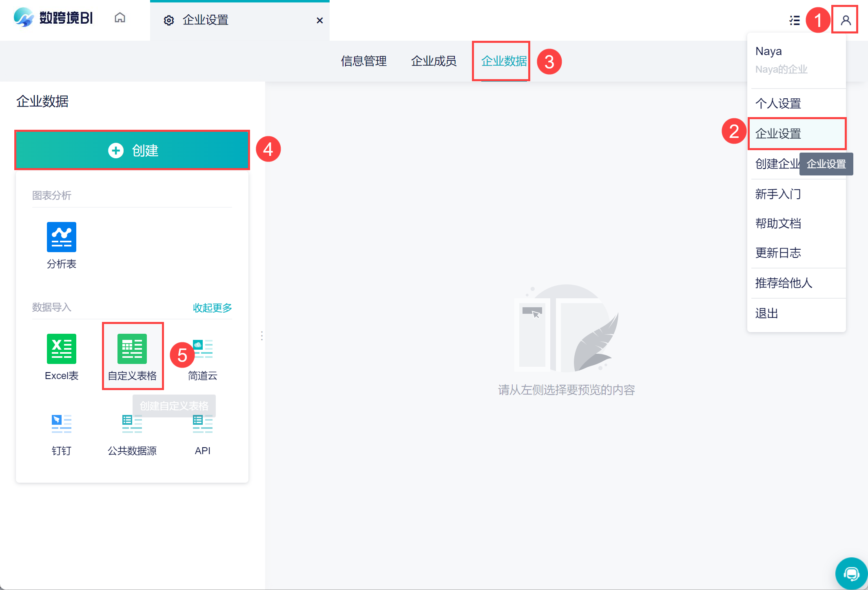Choose 帮助文档 in the dropdown menu
Screen dimensions: 868x590
778,224
